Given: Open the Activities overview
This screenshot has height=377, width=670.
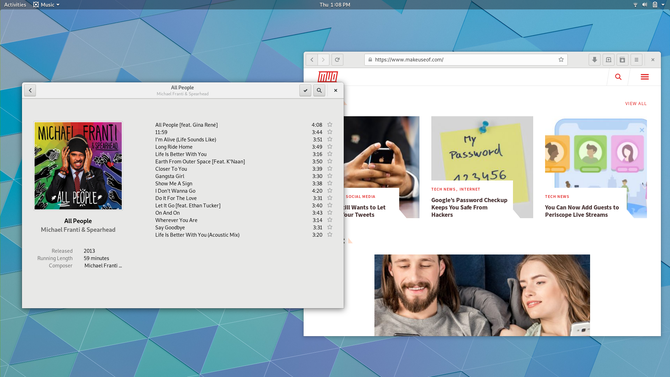Looking at the screenshot, I should click(x=15, y=5).
